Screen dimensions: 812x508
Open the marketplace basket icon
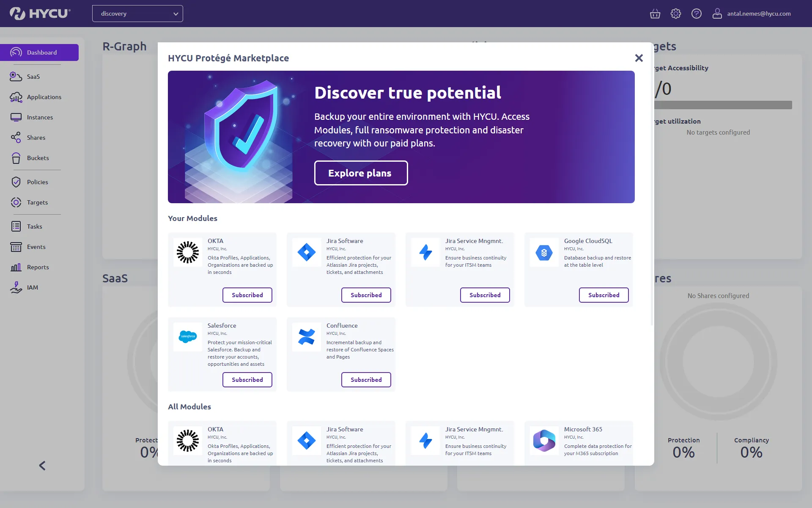tap(655, 14)
